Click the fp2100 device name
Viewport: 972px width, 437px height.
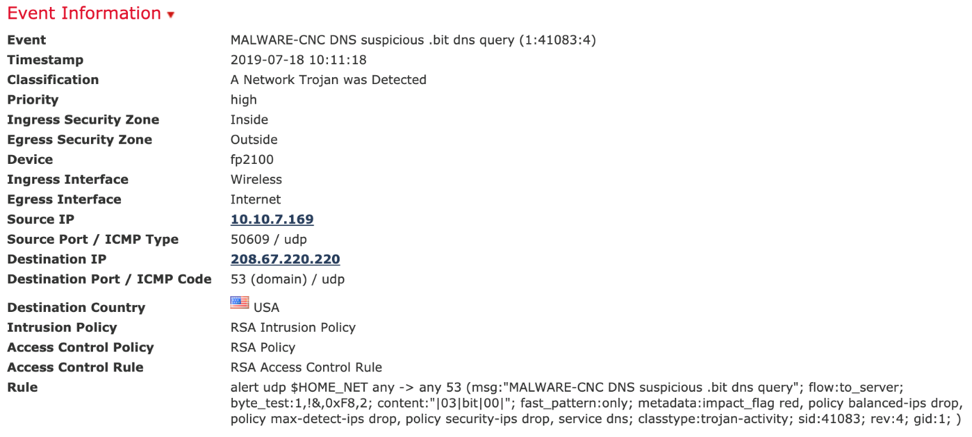pos(251,160)
